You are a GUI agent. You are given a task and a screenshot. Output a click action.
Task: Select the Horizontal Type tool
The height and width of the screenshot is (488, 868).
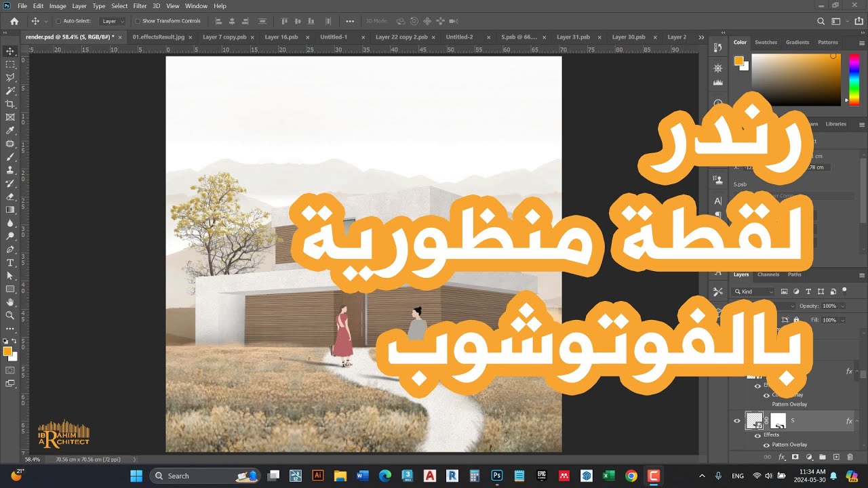10,262
